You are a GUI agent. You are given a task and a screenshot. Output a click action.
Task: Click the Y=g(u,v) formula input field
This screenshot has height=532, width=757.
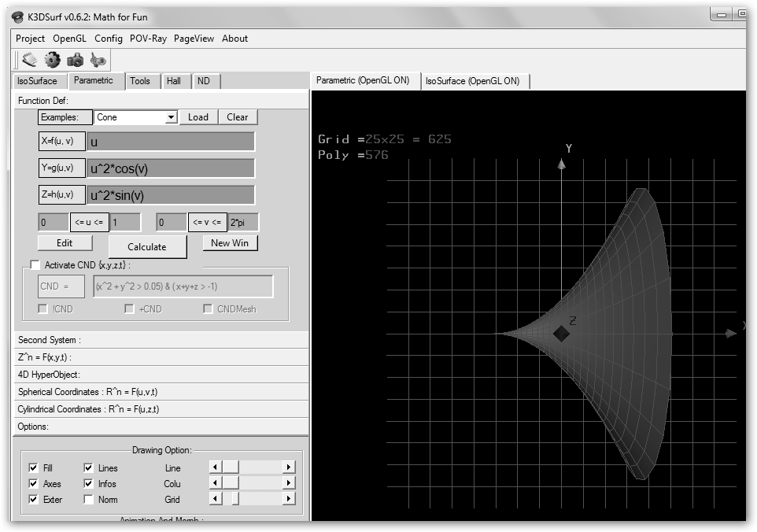pos(171,168)
